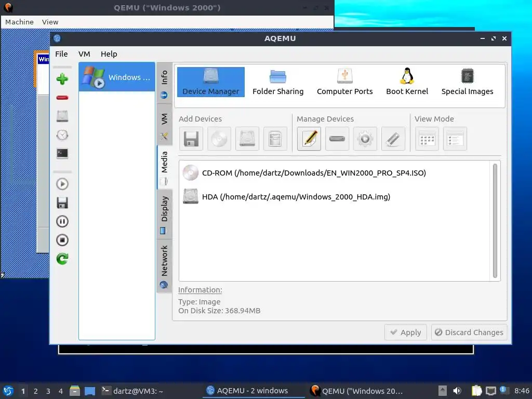Switch to the Network vertical tab
The image size is (532, 399).
(x=164, y=266)
